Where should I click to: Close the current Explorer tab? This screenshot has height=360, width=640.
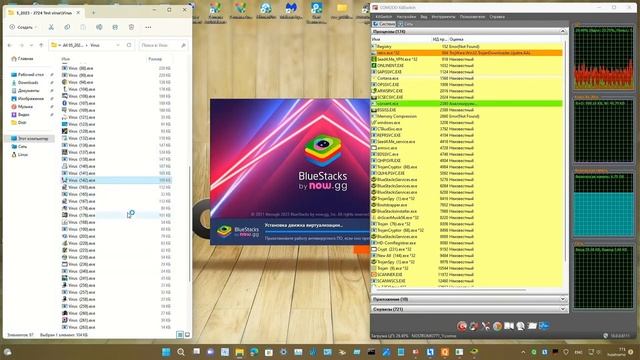[78, 13]
